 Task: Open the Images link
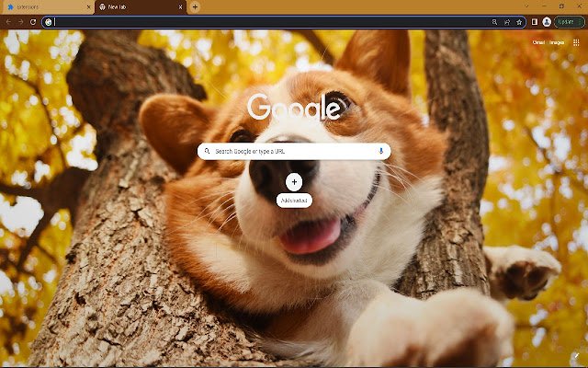(x=557, y=42)
